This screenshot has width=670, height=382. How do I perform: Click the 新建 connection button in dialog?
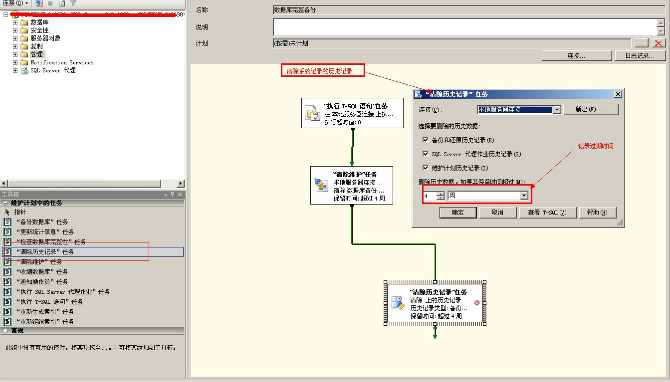tap(591, 109)
